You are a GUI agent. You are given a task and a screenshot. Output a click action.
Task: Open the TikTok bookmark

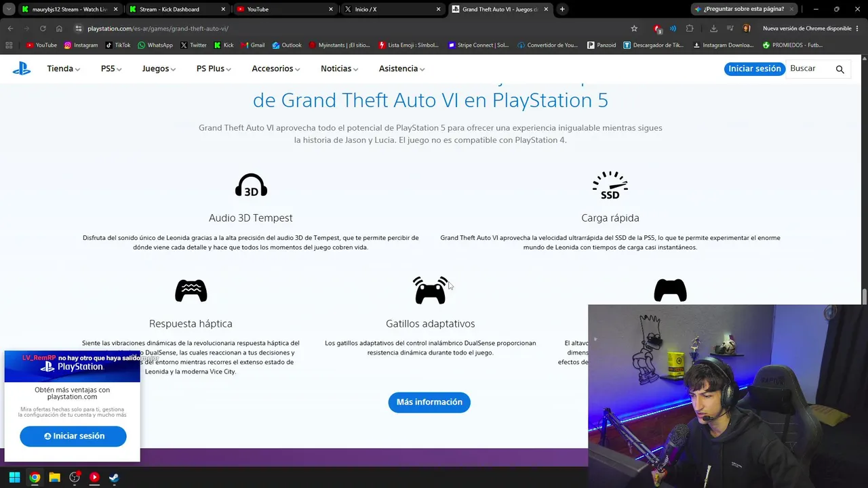(x=118, y=45)
